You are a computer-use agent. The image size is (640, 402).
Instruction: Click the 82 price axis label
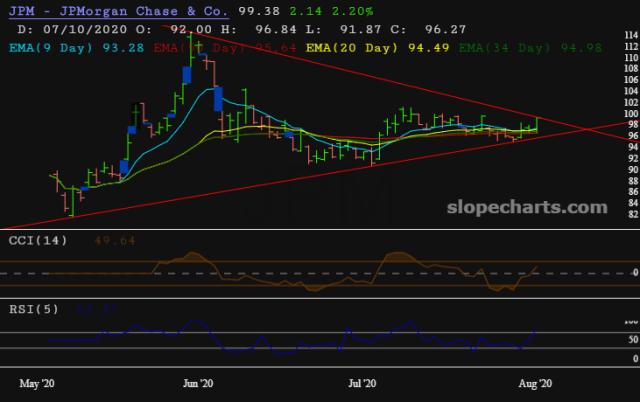(633, 214)
